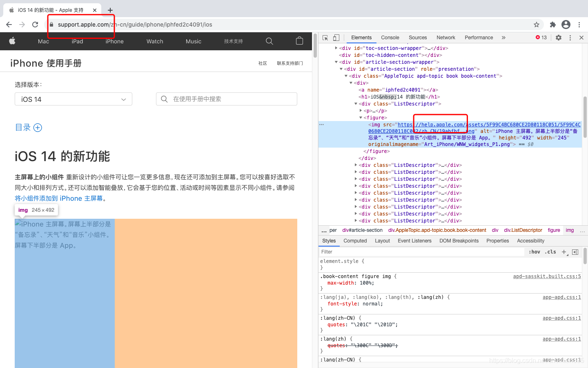Add a new style rule with plus icon

coord(564,252)
